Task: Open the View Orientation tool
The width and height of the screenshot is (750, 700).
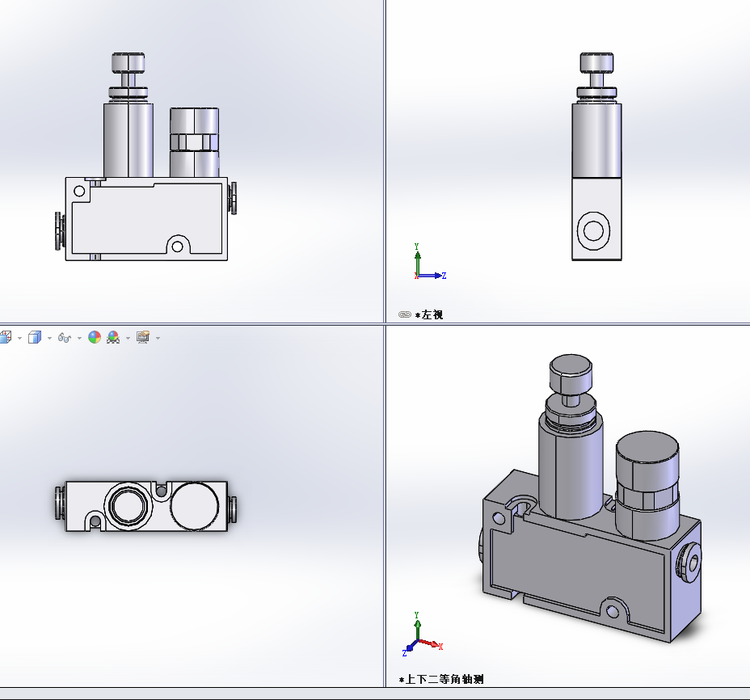Action: (x=6, y=337)
